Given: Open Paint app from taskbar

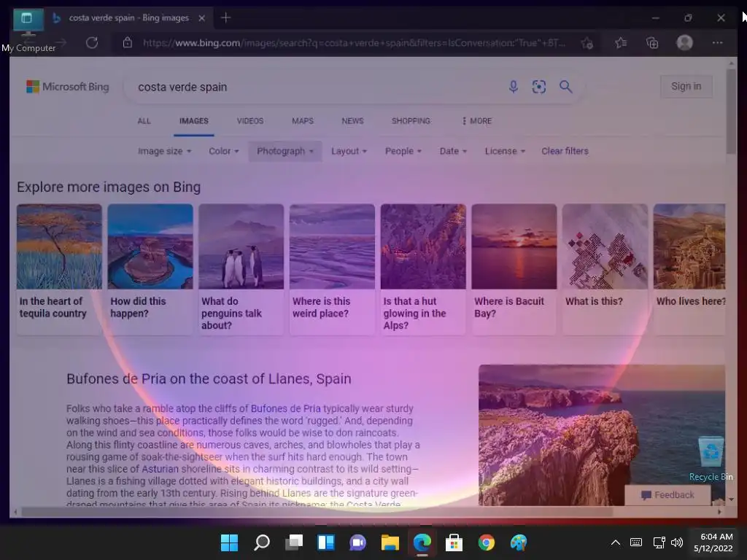Looking at the screenshot, I should [x=519, y=542].
